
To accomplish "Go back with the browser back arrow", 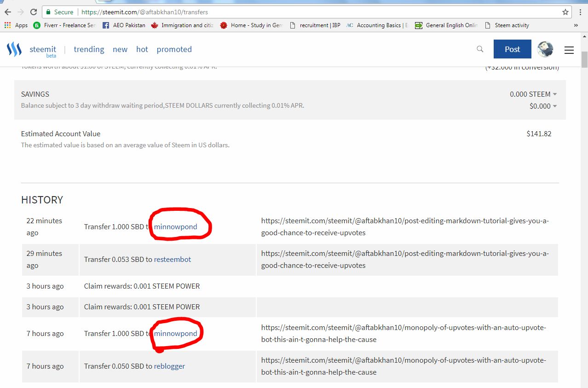I will (x=7, y=12).
